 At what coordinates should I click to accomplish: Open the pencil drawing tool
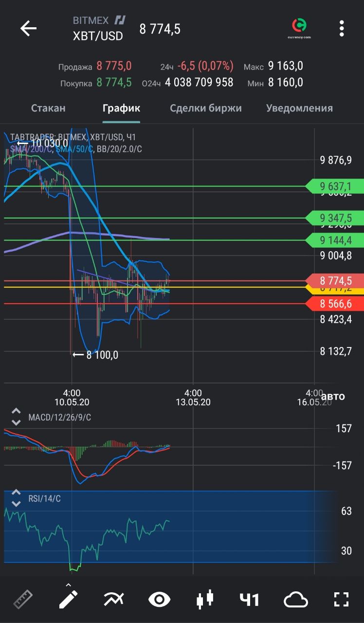click(68, 599)
